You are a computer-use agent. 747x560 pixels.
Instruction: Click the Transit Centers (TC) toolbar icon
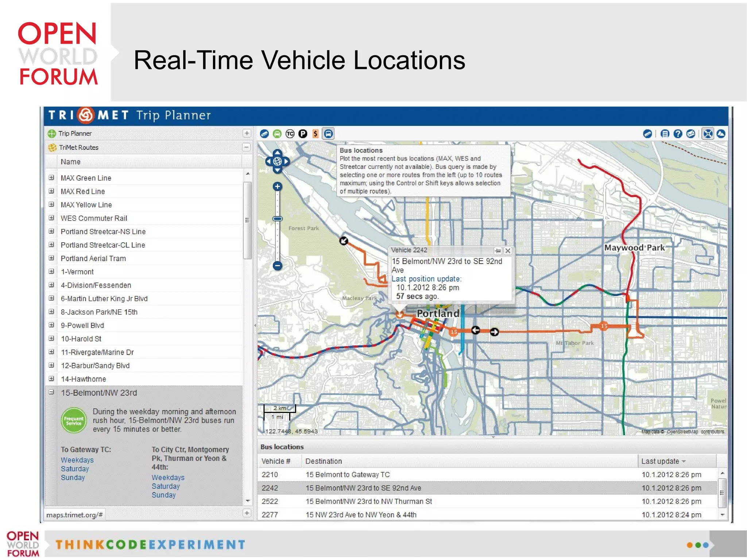click(x=290, y=134)
